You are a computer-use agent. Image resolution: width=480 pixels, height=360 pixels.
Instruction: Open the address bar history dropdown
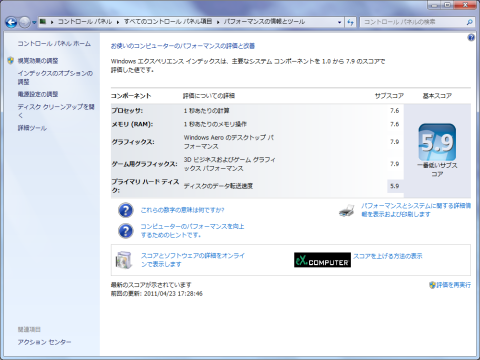point(339,22)
